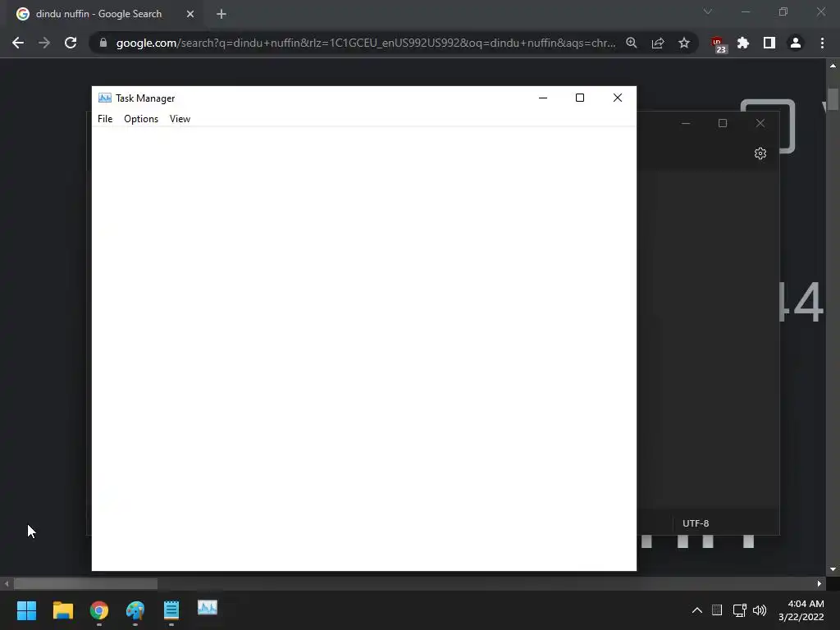Bookmark this tab with star icon
This screenshot has height=630, width=840.
point(684,43)
